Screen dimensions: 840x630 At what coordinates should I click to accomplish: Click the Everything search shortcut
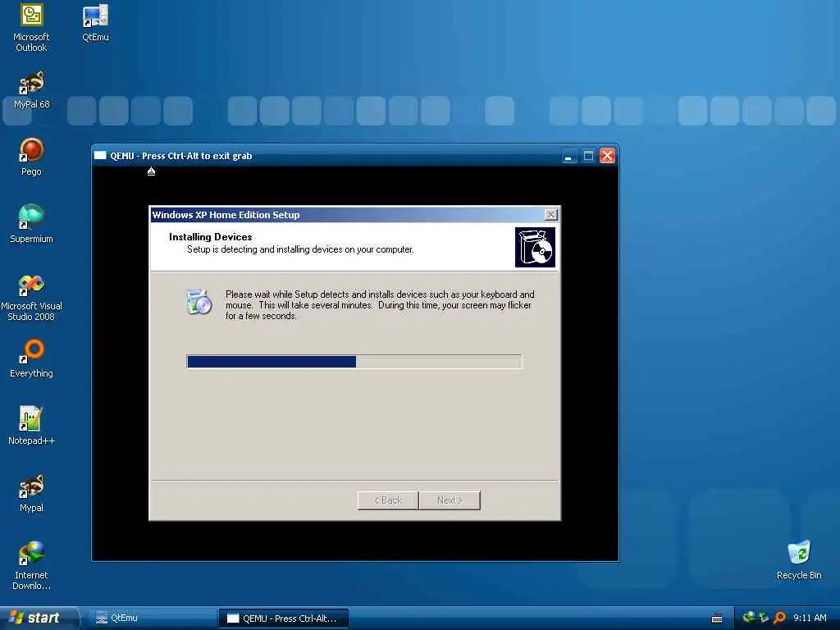[31, 358]
